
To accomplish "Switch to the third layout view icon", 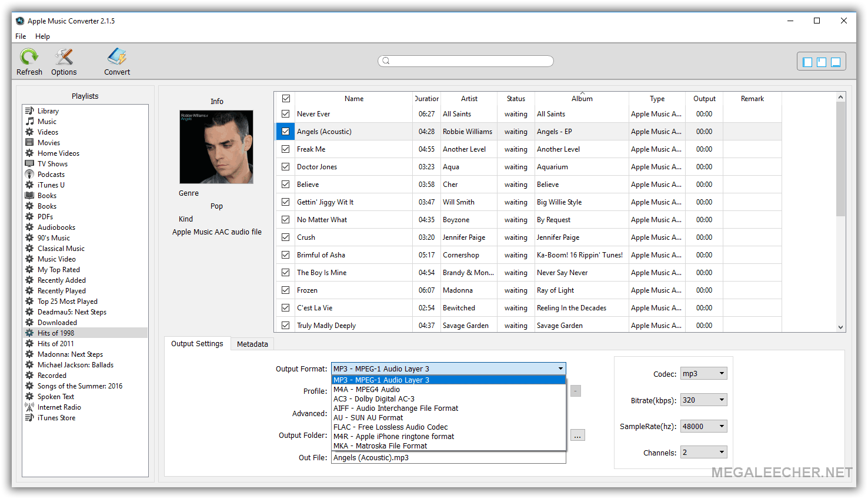I will (836, 62).
